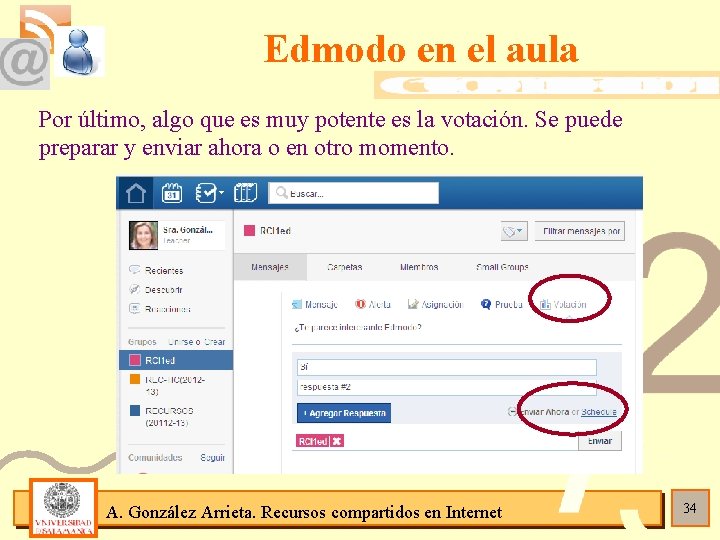The width and height of the screenshot is (720, 540).
Task: Open Filtrar mensajes por dropdown
Action: point(579,231)
